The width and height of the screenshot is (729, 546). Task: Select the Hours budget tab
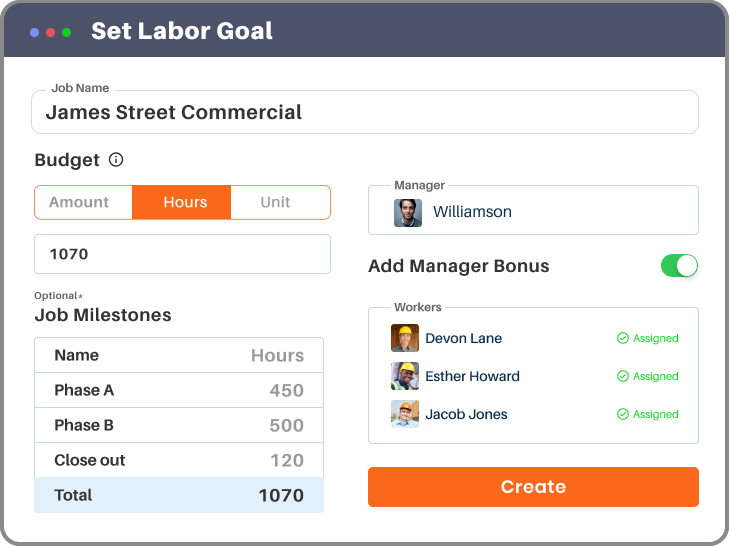click(181, 202)
